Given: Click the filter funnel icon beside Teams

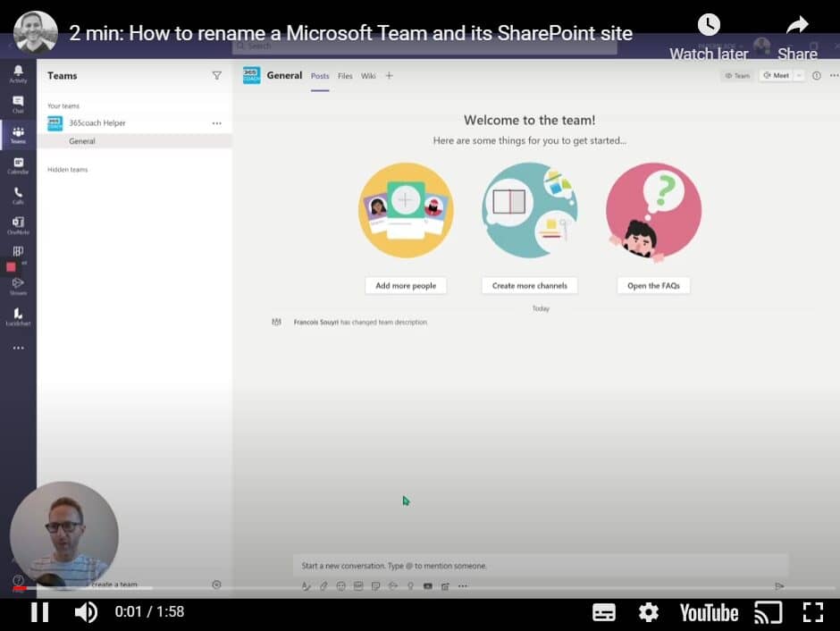Looking at the screenshot, I should (x=217, y=76).
